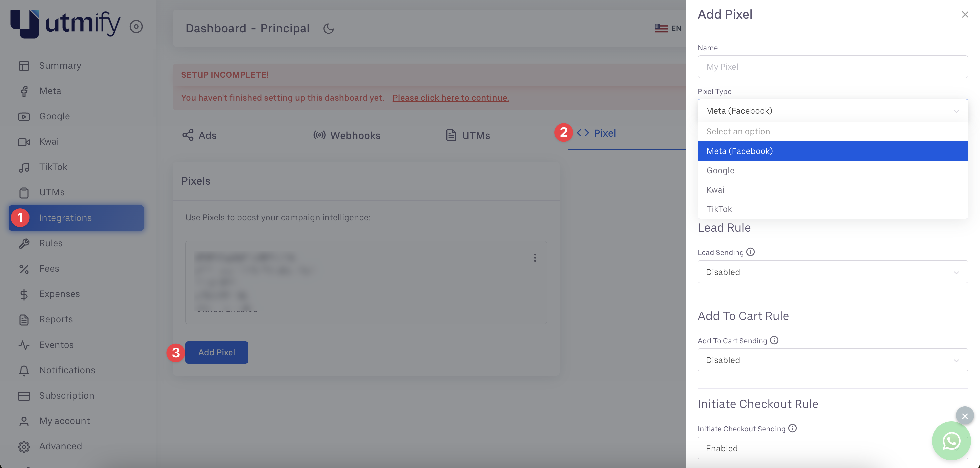Click the Reports document icon
The height and width of the screenshot is (468, 980).
[x=24, y=320]
